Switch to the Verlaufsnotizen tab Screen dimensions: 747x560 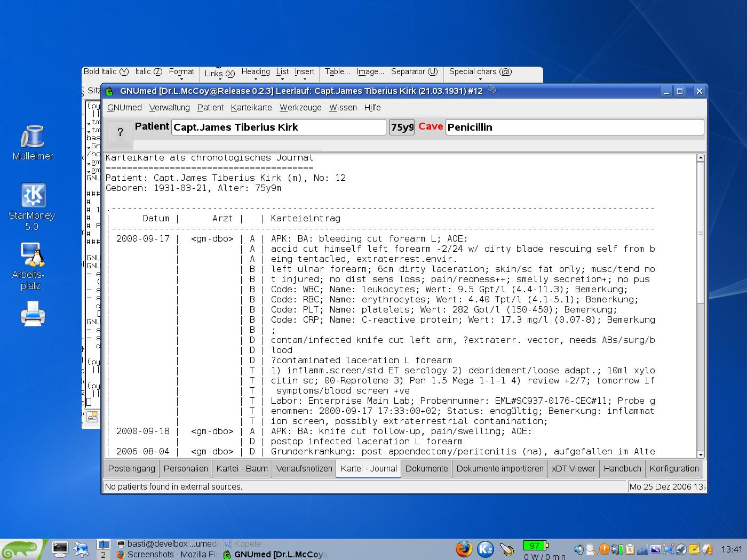pyautogui.click(x=304, y=468)
